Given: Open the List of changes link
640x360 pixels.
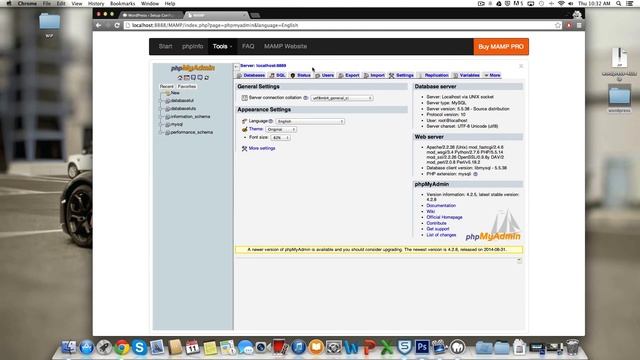Looking at the screenshot, I should tap(441, 235).
